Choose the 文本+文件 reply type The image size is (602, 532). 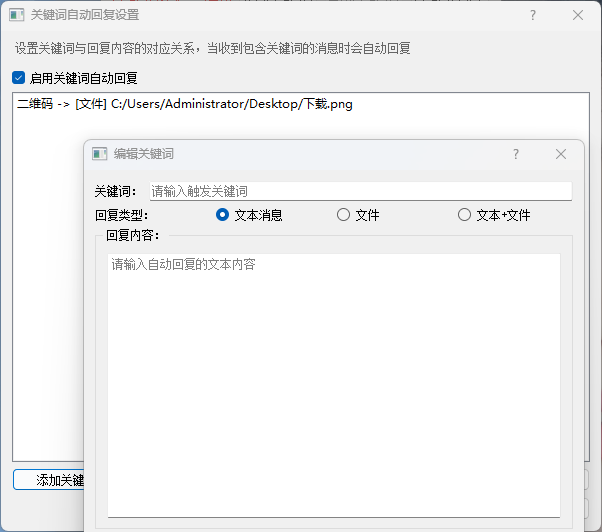[x=464, y=214]
